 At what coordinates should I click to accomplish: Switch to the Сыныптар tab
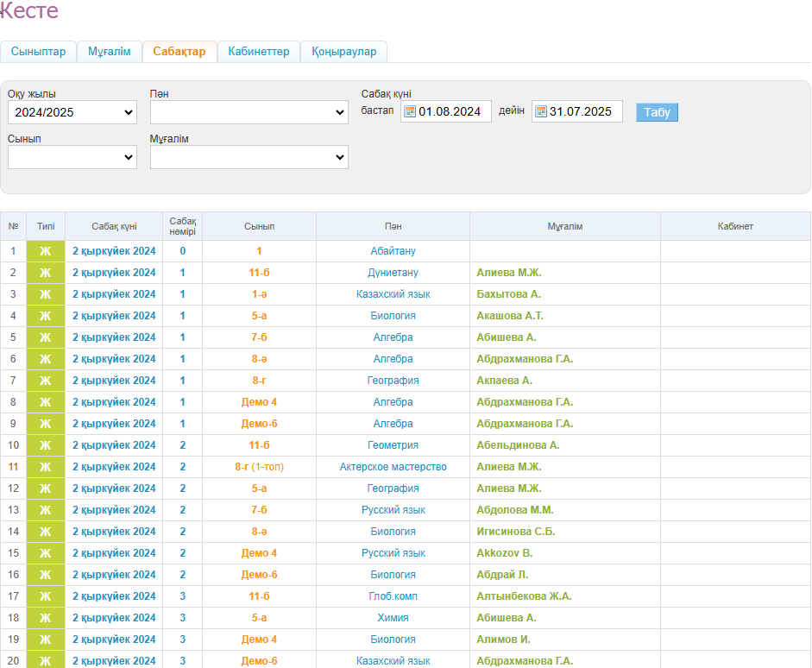pos(38,52)
